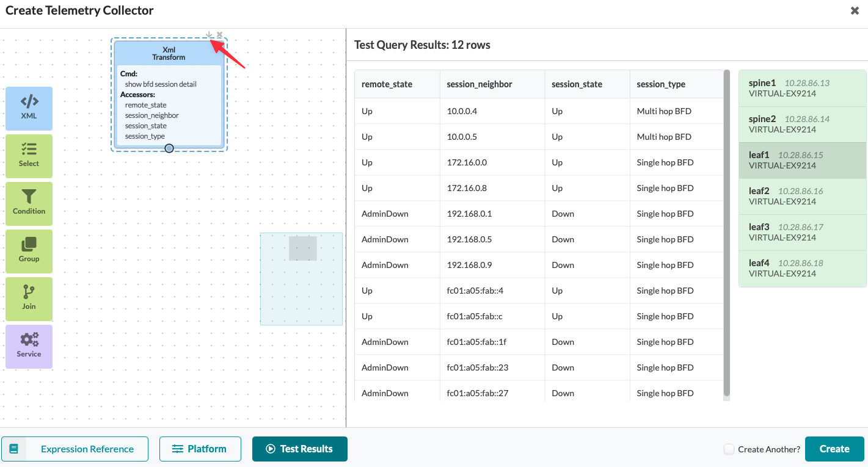Close the Create Telemetry Collector dialog
The width and height of the screenshot is (868, 467).
(855, 10)
